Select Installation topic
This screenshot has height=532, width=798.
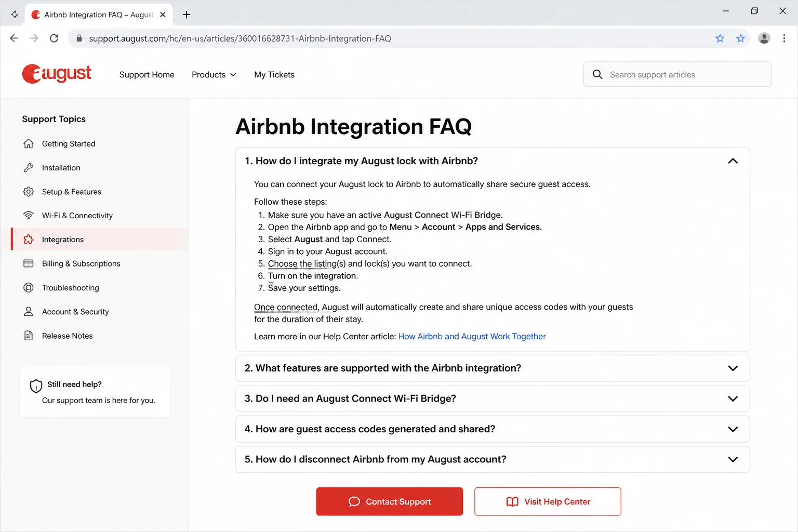(99, 167)
